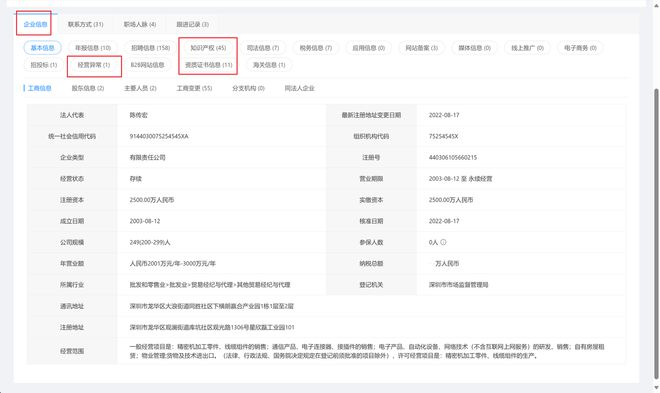Open 海关信息 (1) section
660x393 pixels.
[x=269, y=65]
